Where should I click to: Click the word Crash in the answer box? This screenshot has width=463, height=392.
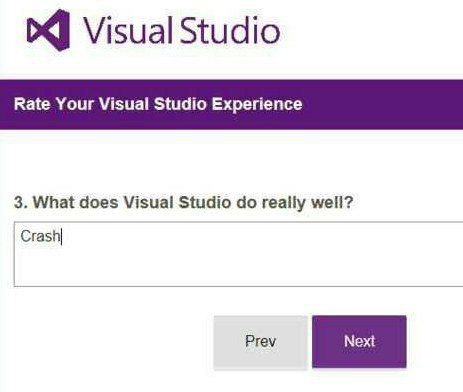[40, 236]
